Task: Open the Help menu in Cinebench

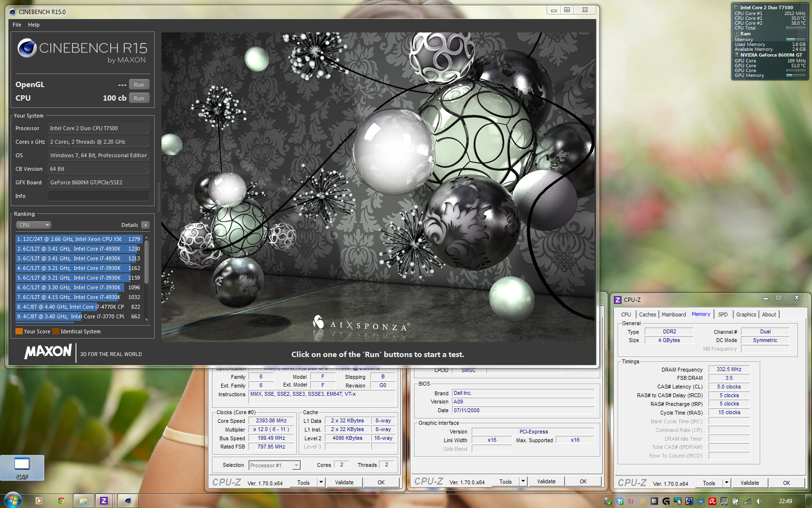Action: [34, 25]
